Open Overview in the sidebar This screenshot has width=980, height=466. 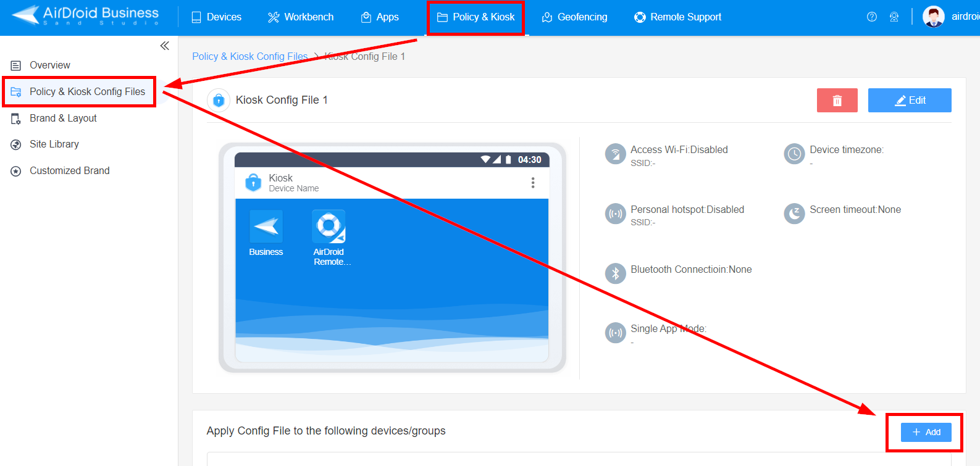[50, 65]
